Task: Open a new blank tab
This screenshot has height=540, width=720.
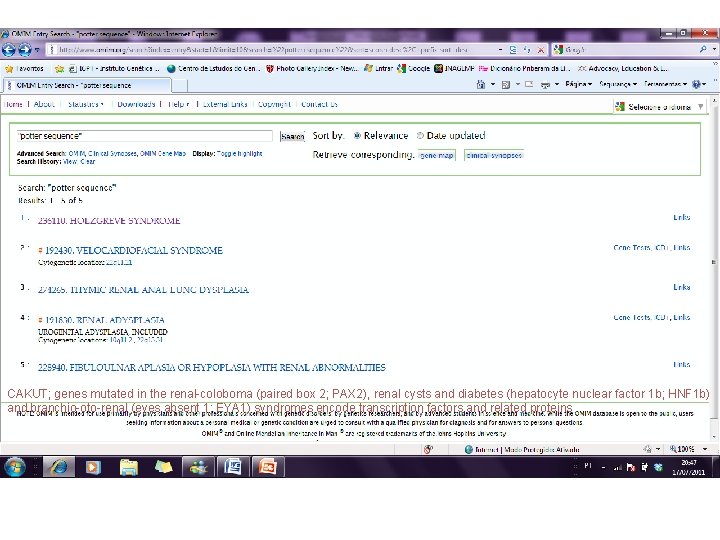Action: tap(180, 86)
